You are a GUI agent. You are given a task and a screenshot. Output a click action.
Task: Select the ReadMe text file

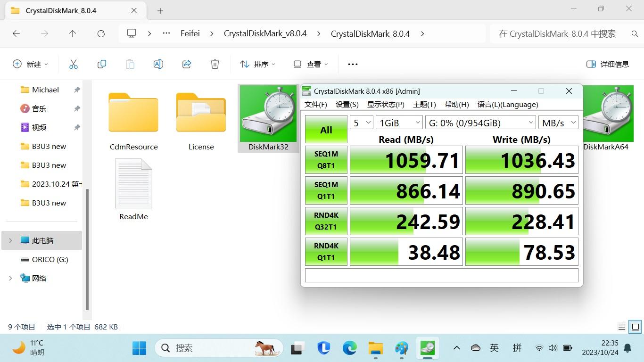point(133,189)
